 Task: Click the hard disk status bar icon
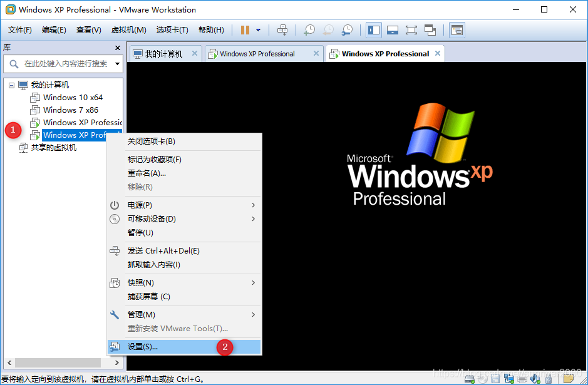click(x=469, y=379)
